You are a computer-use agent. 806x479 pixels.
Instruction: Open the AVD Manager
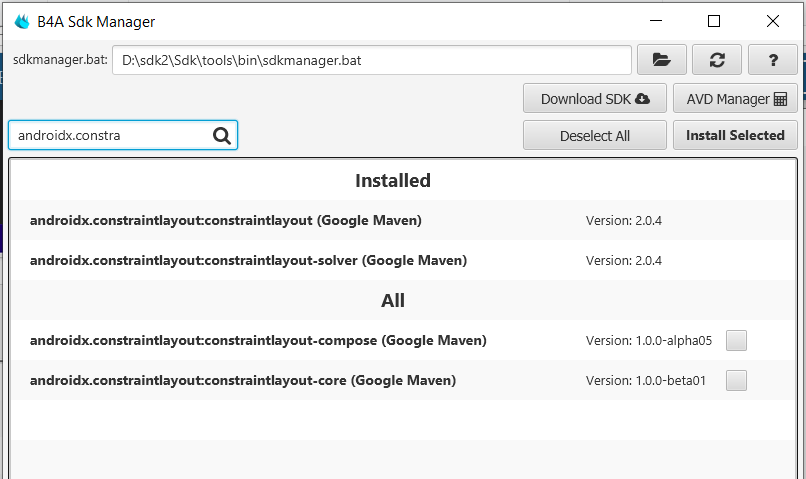pyautogui.click(x=736, y=99)
